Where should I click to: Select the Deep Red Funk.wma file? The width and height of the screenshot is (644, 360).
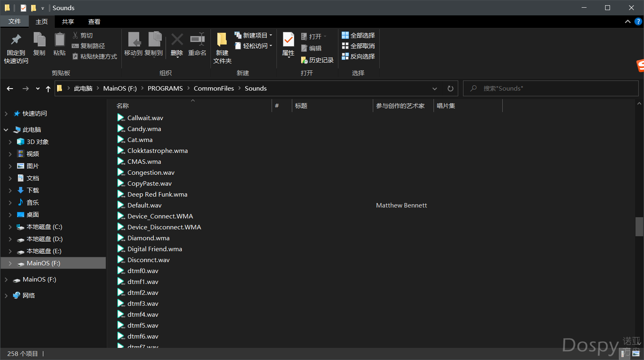click(x=157, y=195)
